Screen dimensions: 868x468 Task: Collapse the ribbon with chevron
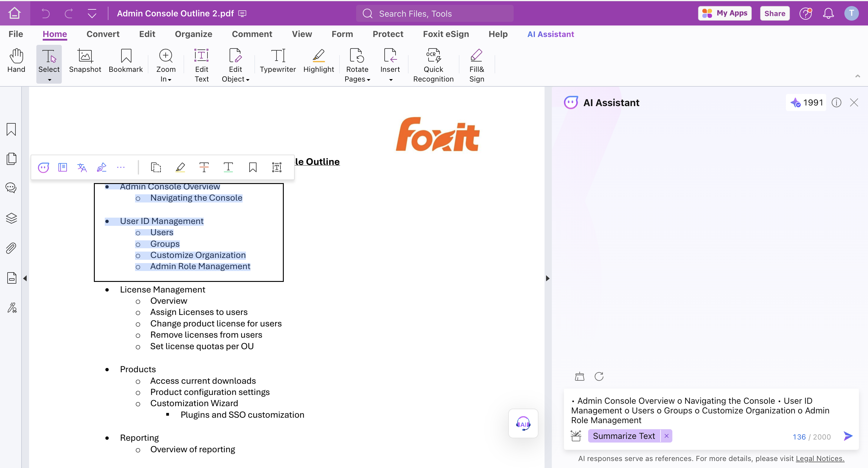[858, 76]
